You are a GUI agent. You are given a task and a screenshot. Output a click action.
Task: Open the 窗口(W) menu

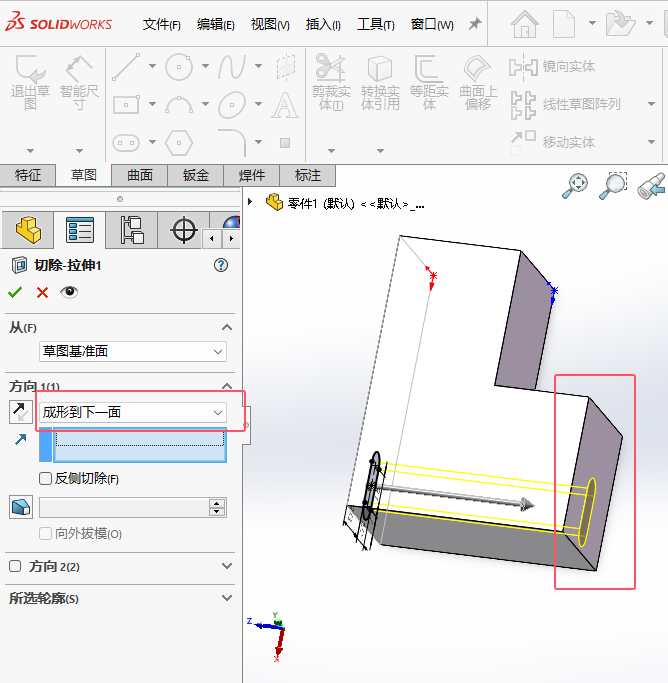[432, 24]
